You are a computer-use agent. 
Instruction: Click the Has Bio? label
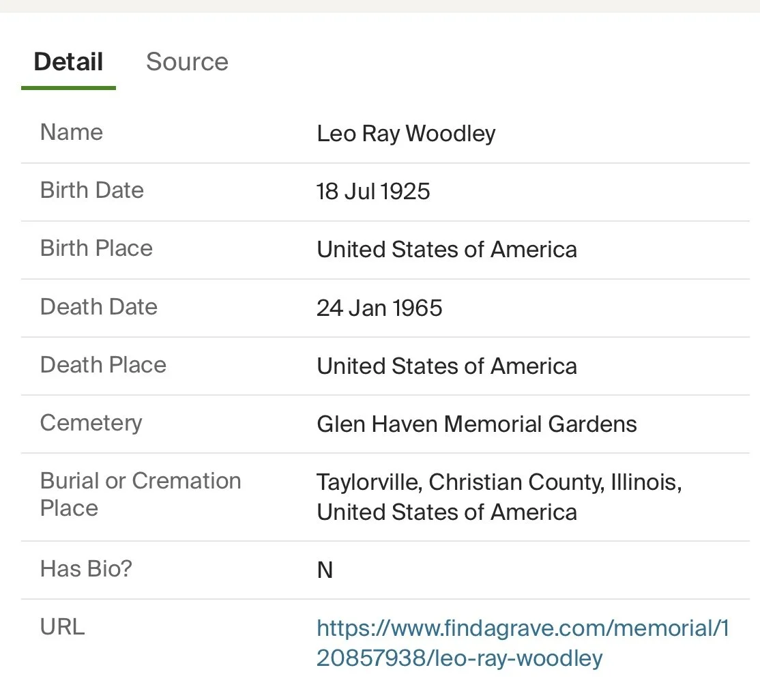click(x=86, y=568)
